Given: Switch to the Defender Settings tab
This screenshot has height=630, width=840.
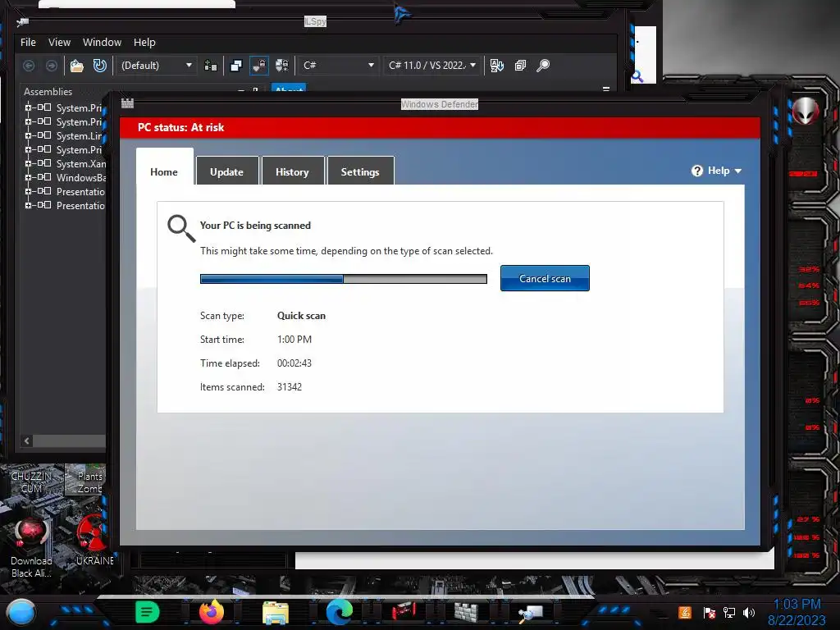Looking at the screenshot, I should [360, 172].
